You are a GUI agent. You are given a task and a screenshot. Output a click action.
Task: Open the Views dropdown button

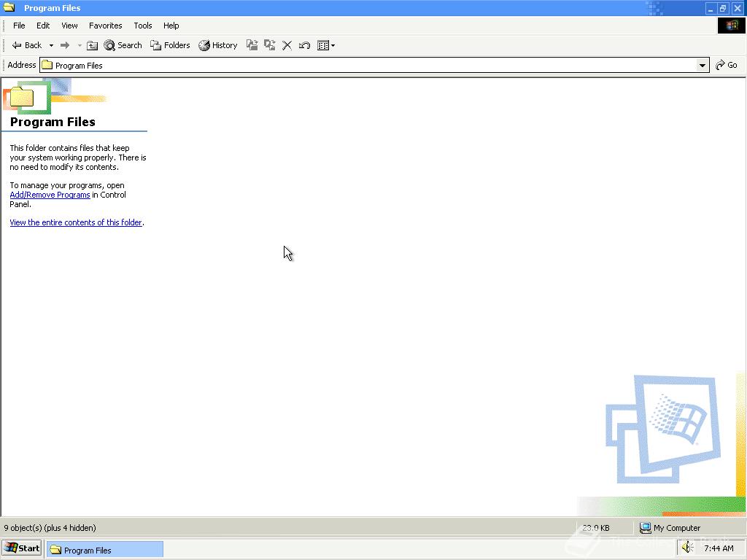326,45
